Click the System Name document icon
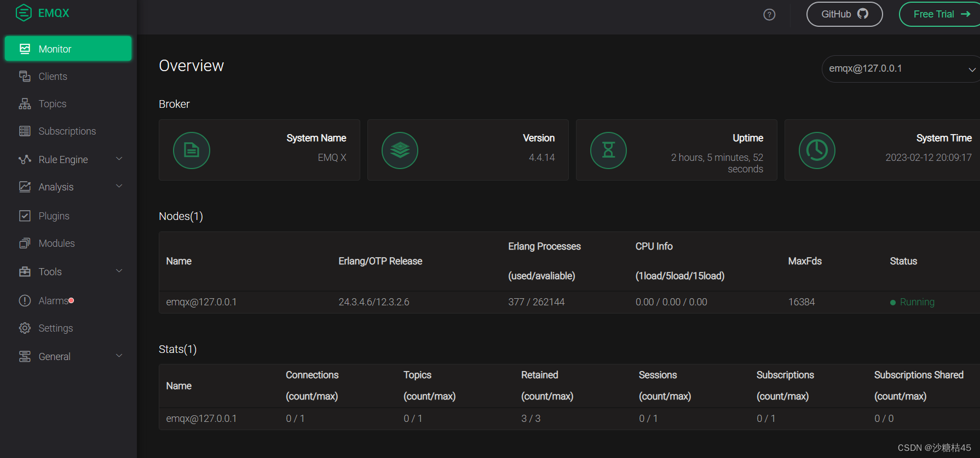The width and height of the screenshot is (980, 458). [192, 150]
